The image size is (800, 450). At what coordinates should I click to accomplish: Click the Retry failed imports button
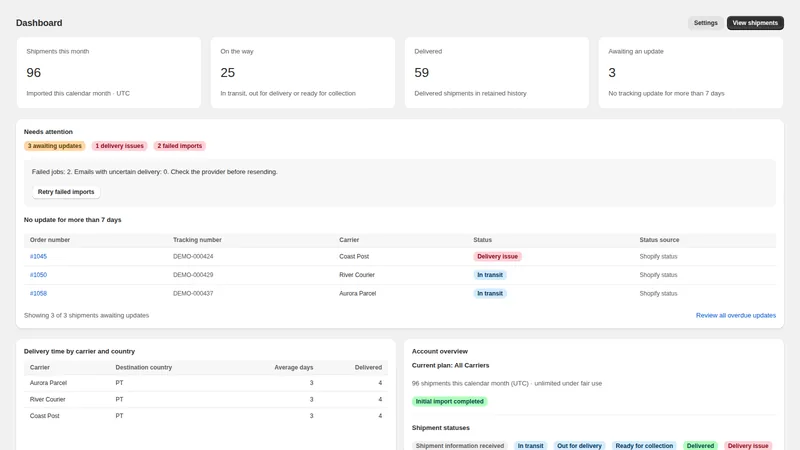(x=66, y=192)
